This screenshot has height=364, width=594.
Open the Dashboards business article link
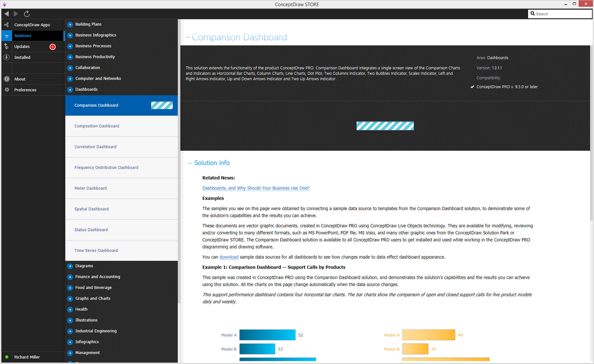click(256, 188)
